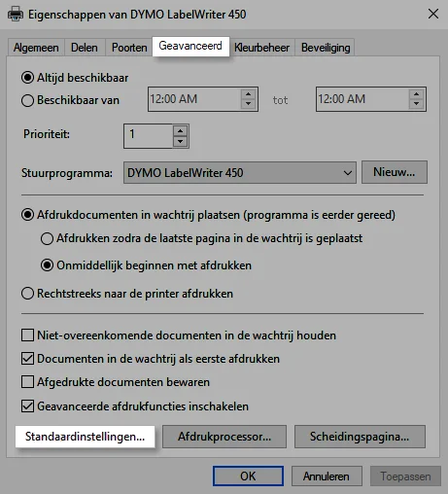Click the printer icon in title bar
The width and height of the screenshot is (448, 494).
pos(16,15)
